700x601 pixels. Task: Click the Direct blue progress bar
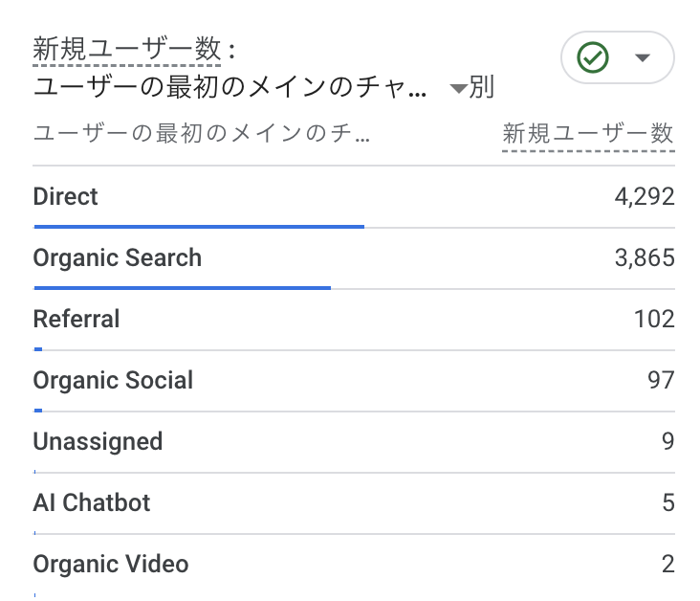pyautogui.click(x=199, y=226)
